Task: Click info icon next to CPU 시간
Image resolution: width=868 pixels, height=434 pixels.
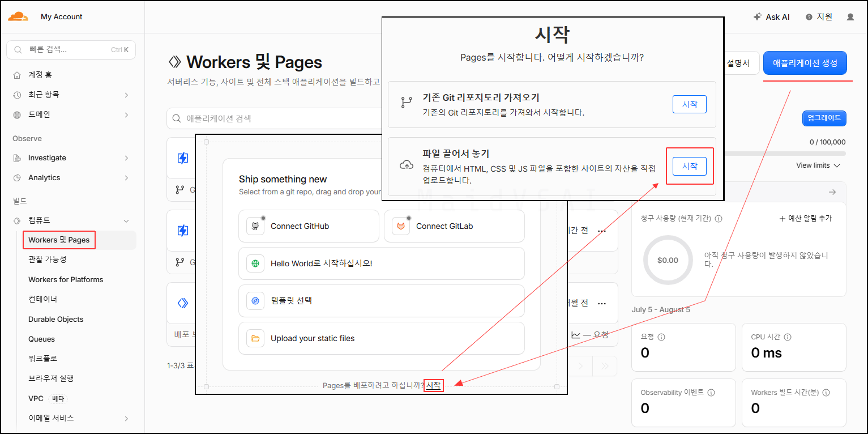Action: (788, 337)
